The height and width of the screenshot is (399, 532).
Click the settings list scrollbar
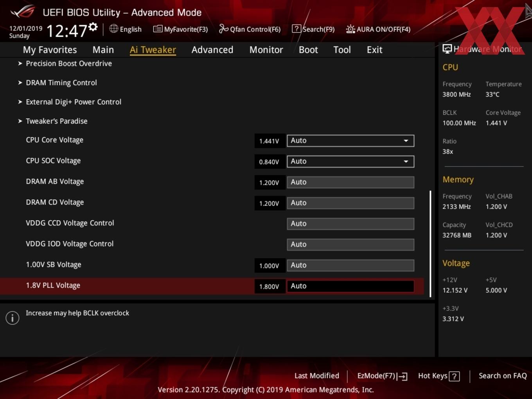(430, 244)
